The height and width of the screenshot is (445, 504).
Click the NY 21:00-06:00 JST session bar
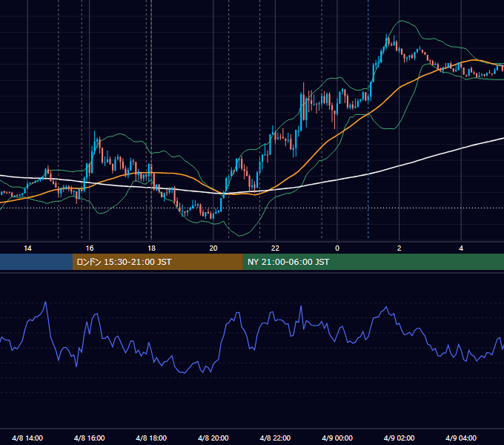click(x=373, y=262)
